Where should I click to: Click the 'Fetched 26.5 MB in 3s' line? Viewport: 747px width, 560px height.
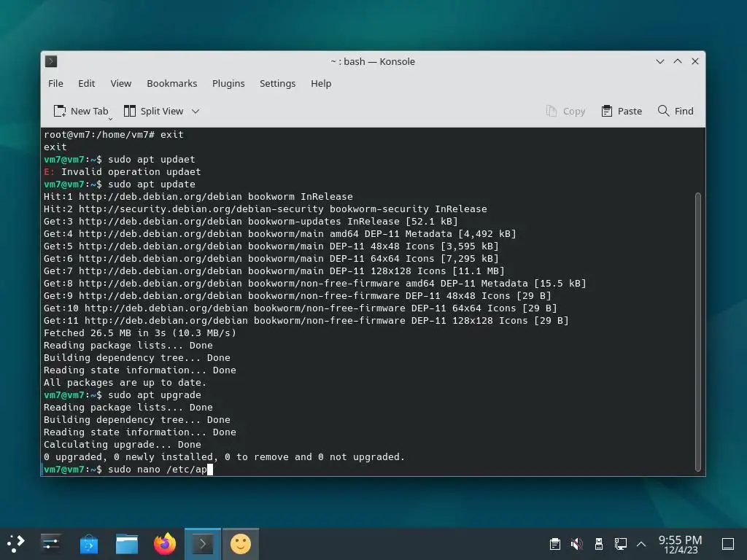pyautogui.click(x=139, y=332)
